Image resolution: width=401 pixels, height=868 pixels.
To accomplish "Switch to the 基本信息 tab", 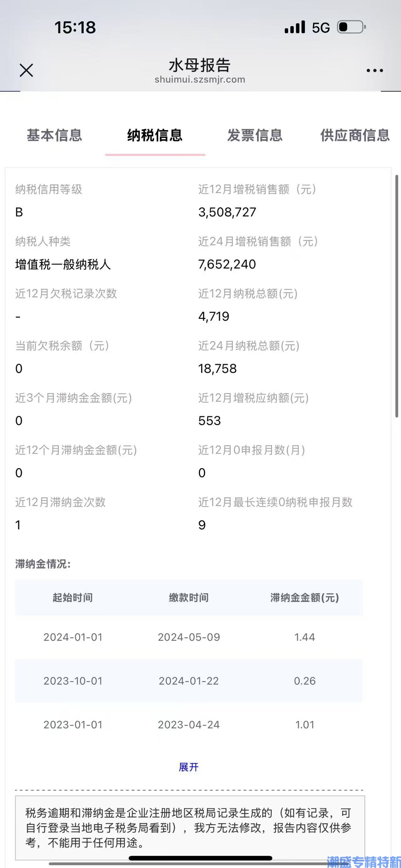I will click(x=55, y=135).
